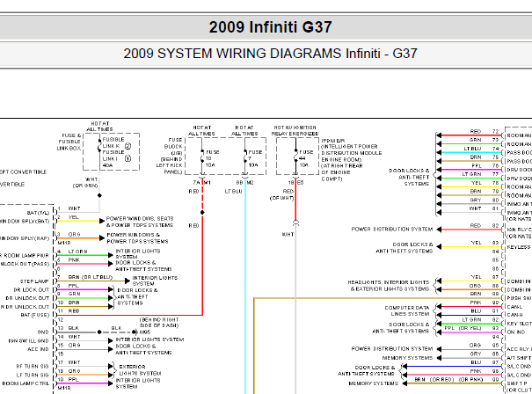Click the "EXTERIOR LIGHTS SYSTEM" label
This screenshot has height=394, width=532.
(140, 370)
